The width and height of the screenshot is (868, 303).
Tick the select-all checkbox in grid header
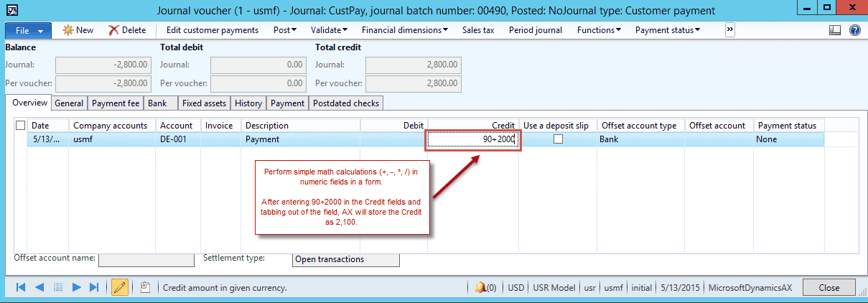coord(20,125)
